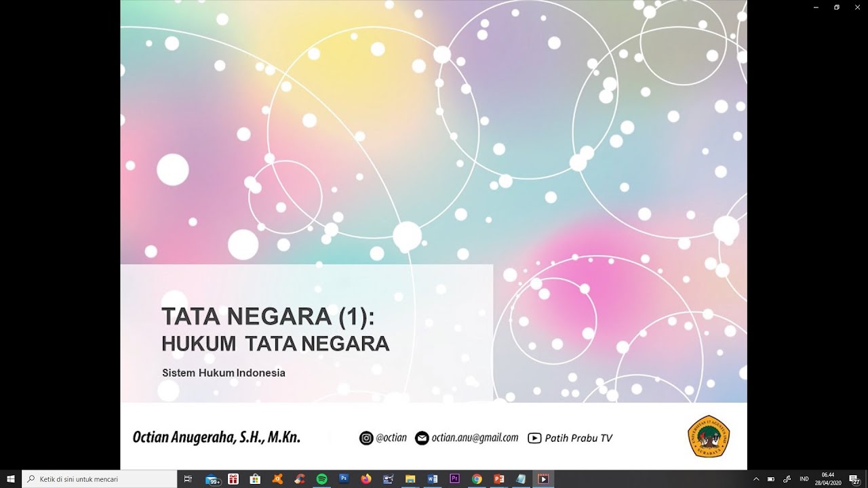The image size is (868, 488).
Task: Click the taskbar search box
Action: pyautogui.click(x=100, y=479)
